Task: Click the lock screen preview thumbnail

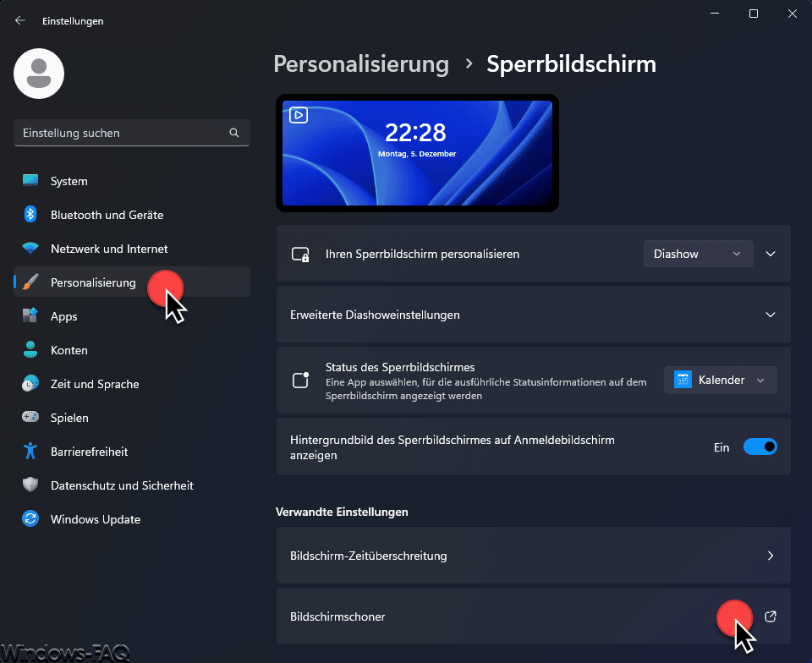Action: (x=417, y=153)
